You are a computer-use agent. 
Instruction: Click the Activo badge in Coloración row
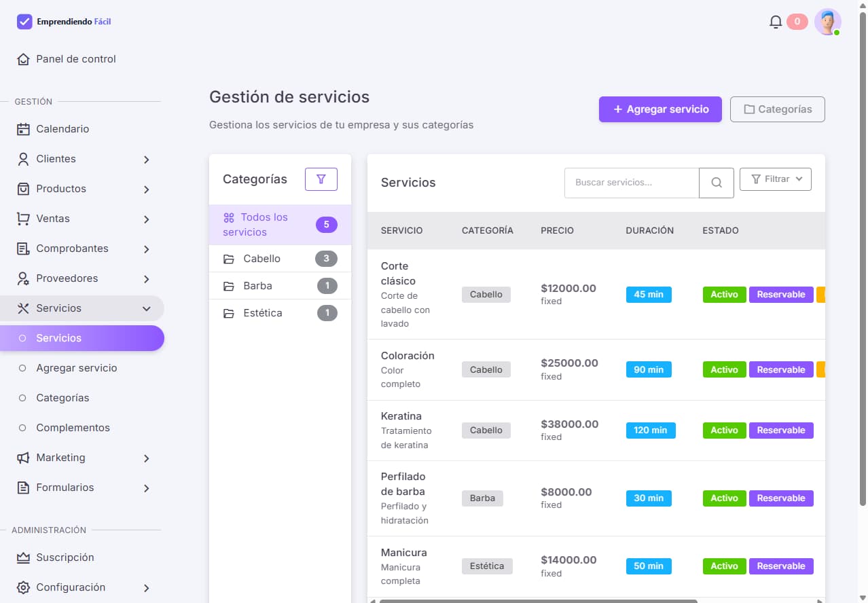(724, 370)
